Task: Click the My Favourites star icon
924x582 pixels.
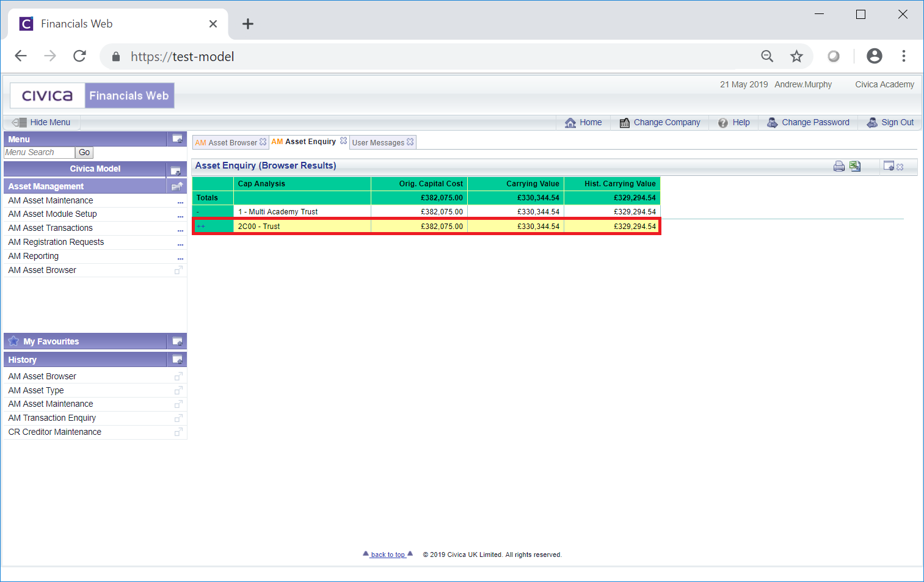Action: click(x=13, y=341)
